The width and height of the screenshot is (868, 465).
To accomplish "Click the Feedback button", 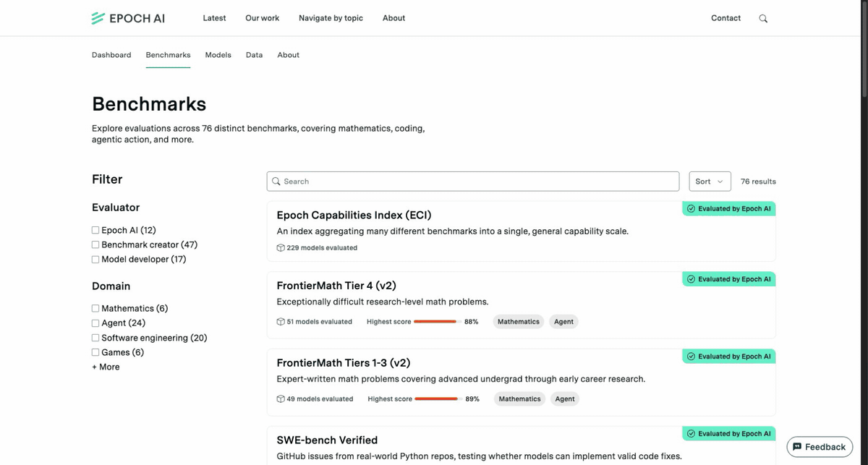I will point(819,447).
